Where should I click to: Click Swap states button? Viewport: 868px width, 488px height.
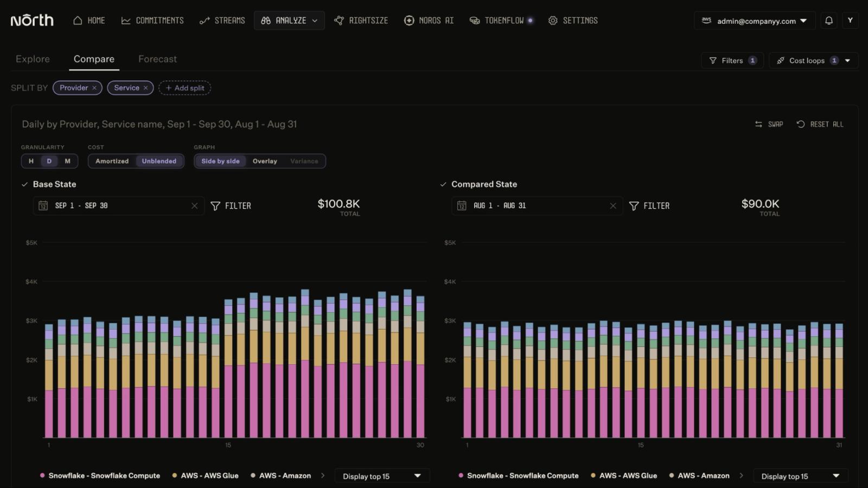[x=769, y=124]
